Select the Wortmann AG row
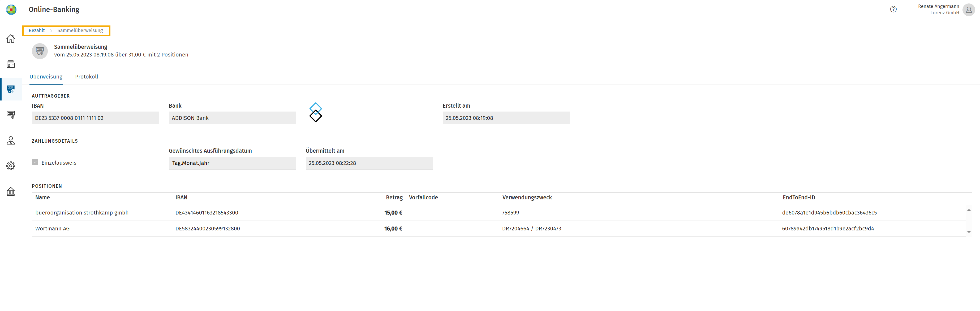 coord(499,229)
